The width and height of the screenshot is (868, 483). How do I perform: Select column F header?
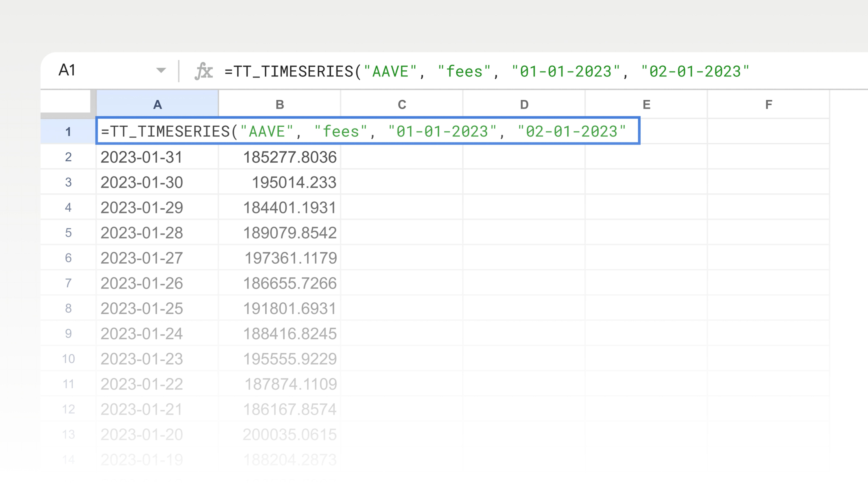(768, 105)
